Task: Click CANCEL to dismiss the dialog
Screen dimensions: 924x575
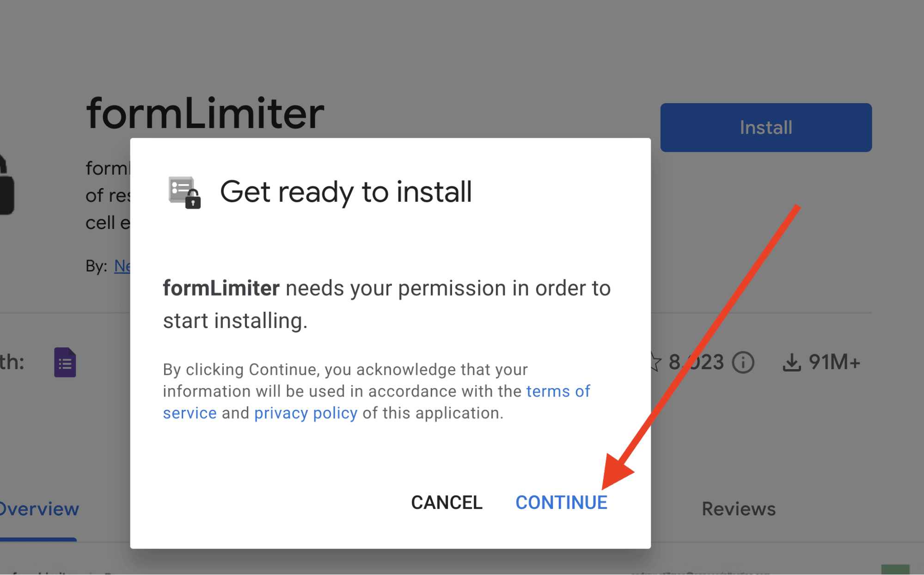Action: point(446,502)
